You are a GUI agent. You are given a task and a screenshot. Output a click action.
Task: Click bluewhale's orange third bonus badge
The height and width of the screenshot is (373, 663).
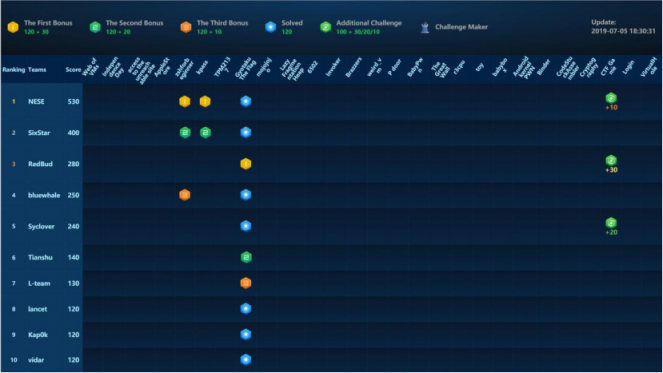[185, 195]
